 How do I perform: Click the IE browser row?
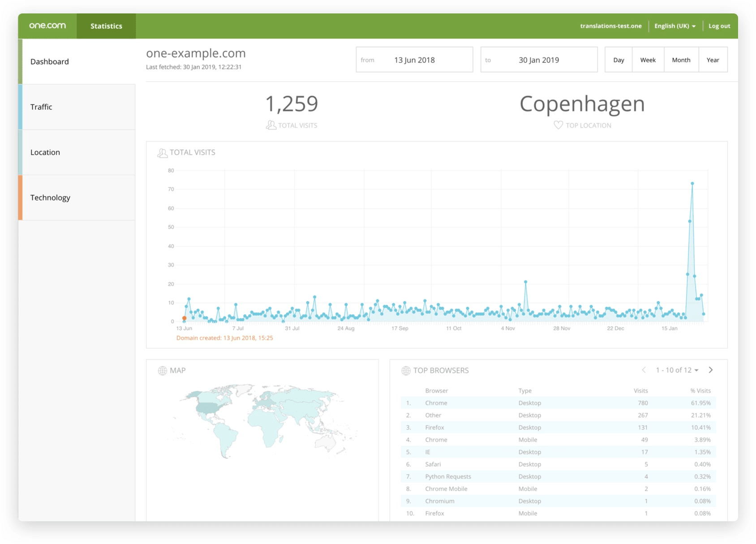(558, 452)
